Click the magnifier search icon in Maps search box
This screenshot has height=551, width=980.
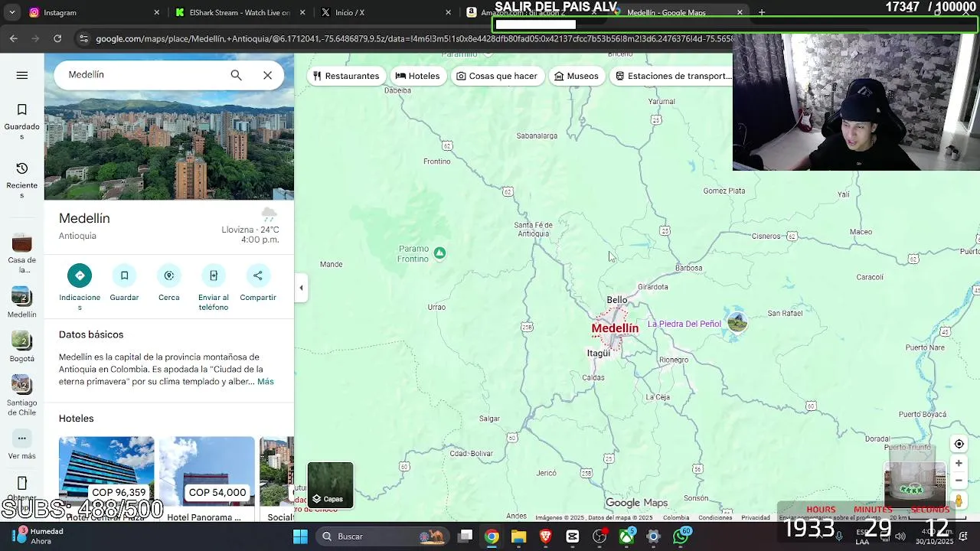click(236, 75)
